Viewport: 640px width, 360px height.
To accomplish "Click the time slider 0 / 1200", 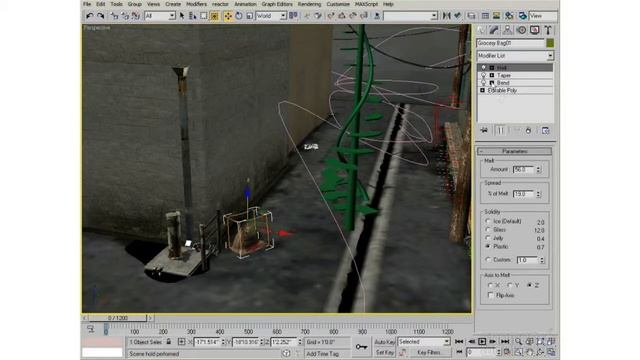I will [x=118, y=318].
